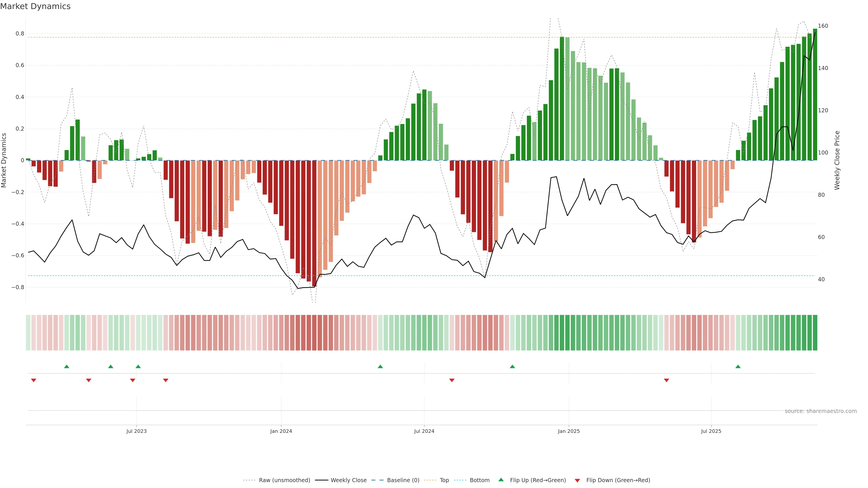The width and height of the screenshot is (868, 488).
Task: Click the rightmost green flip-up marker after Jul 2025
Action: (738, 366)
